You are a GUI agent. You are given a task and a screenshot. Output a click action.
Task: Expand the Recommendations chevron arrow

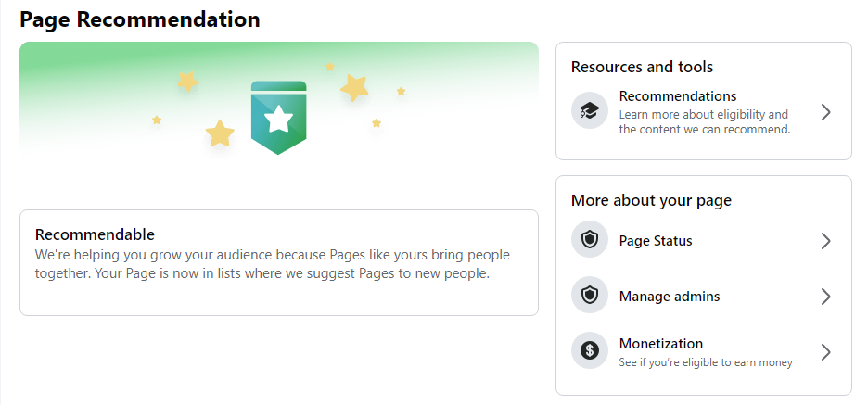click(826, 112)
